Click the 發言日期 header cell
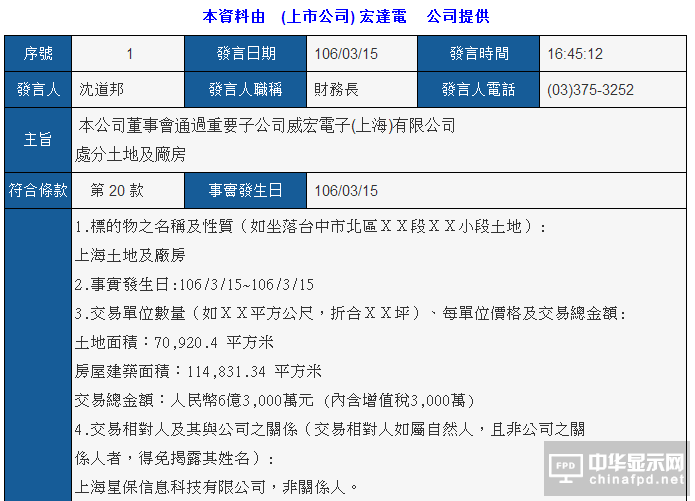This screenshot has height=501, width=695. click(246, 54)
